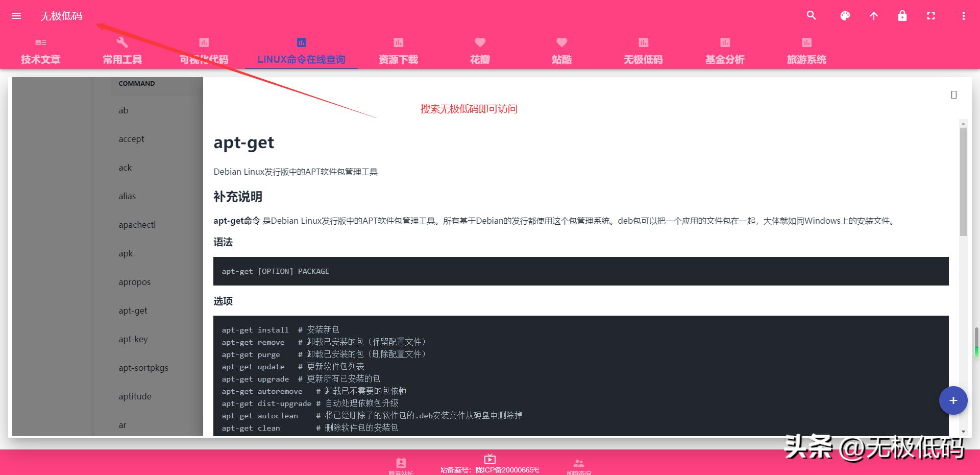The width and height of the screenshot is (980, 475).
Task: Select aptitude in the command list
Action: (135, 396)
